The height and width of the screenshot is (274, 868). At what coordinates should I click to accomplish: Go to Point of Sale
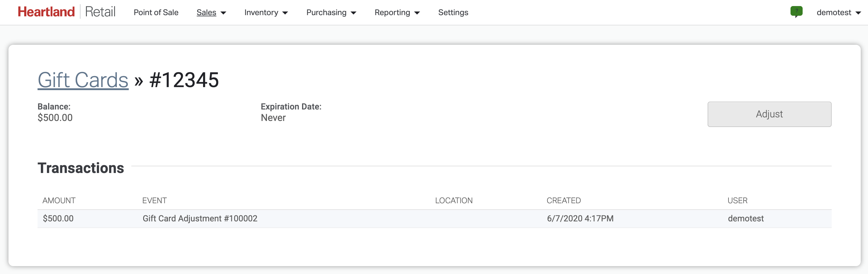(156, 12)
